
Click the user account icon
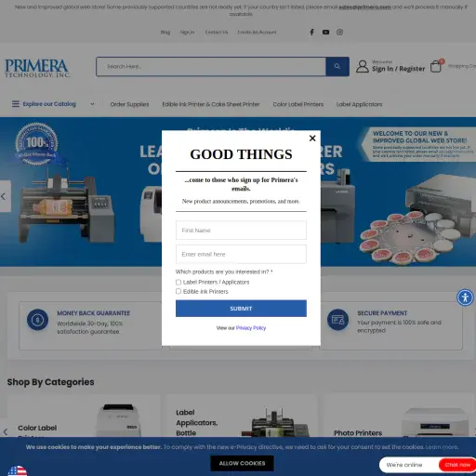click(362, 66)
